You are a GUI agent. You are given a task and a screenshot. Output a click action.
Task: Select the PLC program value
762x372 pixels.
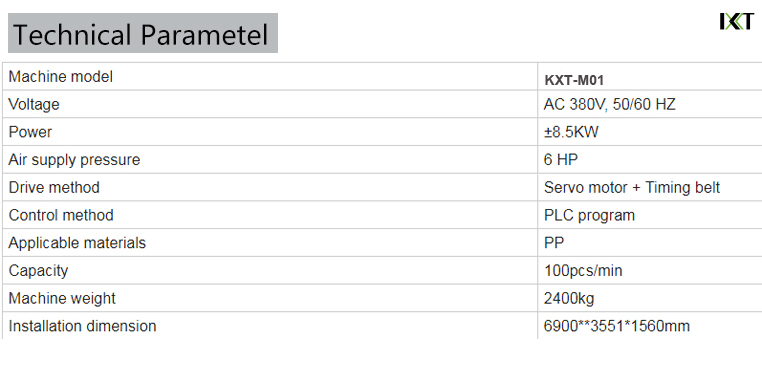(589, 215)
